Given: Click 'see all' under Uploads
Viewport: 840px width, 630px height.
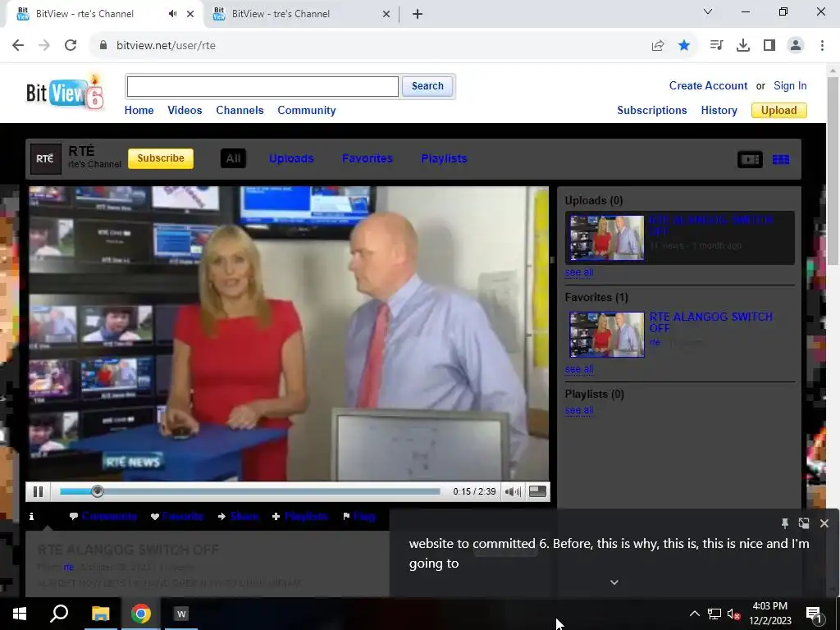Looking at the screenshot, I should 578,272.
